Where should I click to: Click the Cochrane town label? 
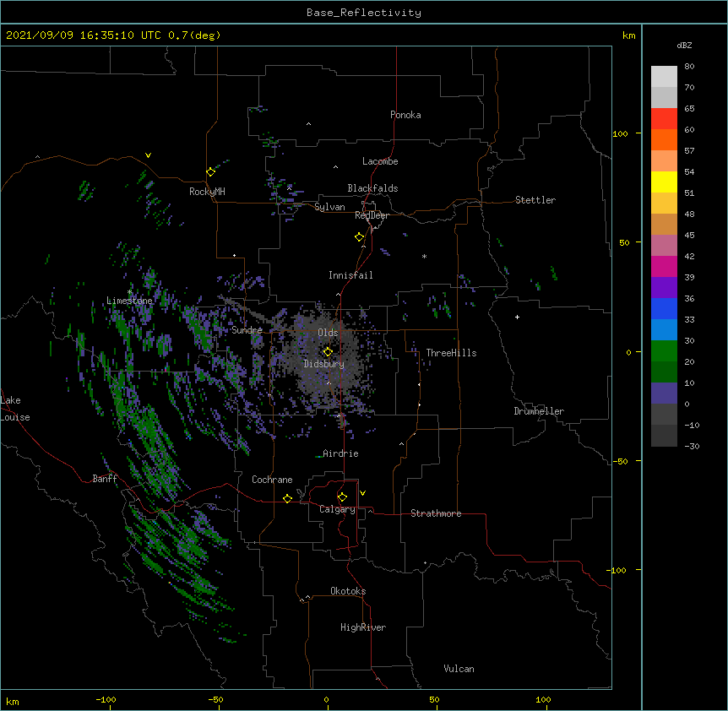tap(272, 480)
